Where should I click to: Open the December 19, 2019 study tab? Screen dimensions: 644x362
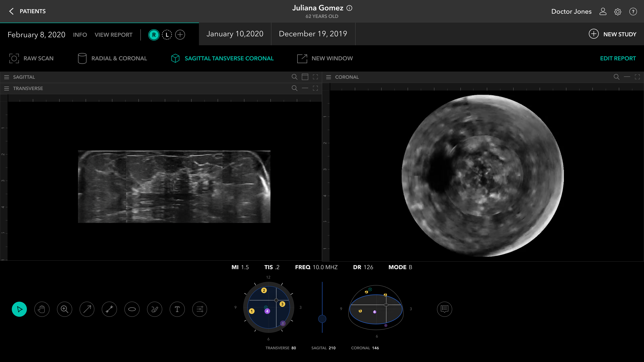[x=313, y=34]
